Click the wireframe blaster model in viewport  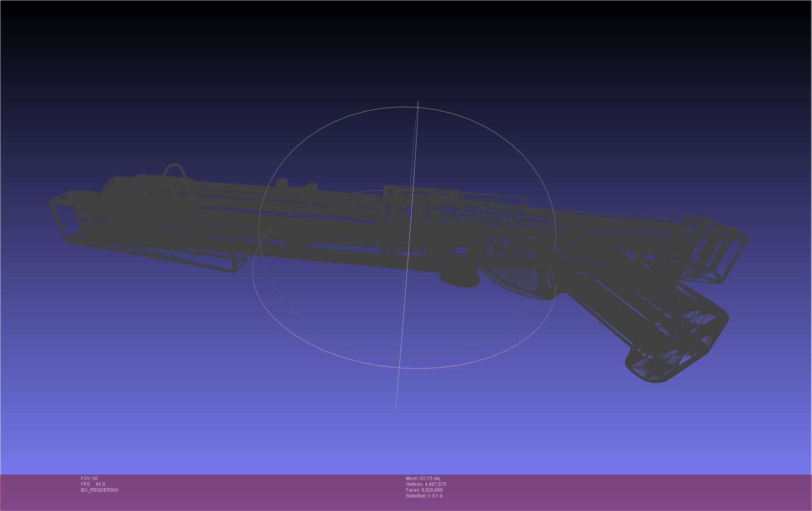(398, 273)
